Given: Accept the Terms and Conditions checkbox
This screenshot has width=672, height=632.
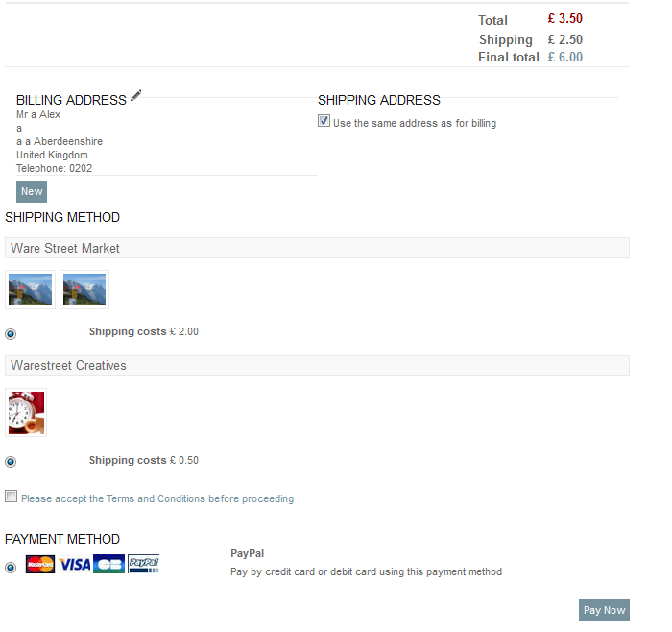Looking at the screenshot, I should tap(12, 497).
